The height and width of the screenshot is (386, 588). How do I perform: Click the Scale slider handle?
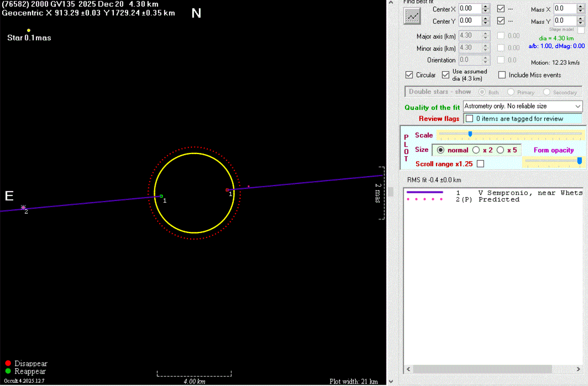click(470, 134)
